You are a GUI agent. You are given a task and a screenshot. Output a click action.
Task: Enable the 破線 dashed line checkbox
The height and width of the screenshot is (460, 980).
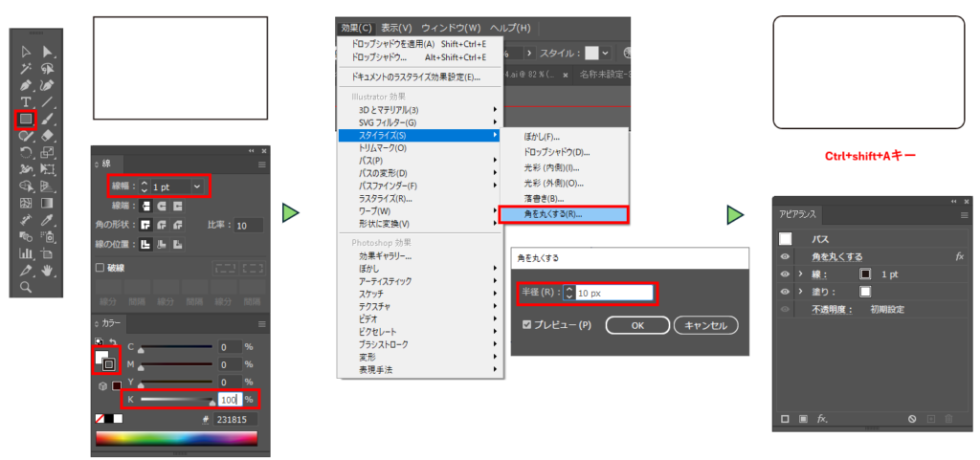[100, 268]
